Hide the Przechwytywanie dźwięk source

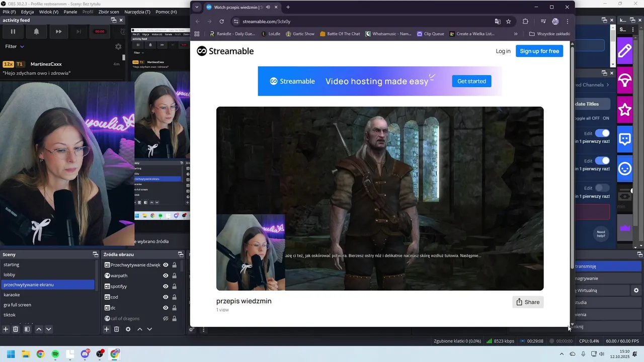tap(166, 265)
